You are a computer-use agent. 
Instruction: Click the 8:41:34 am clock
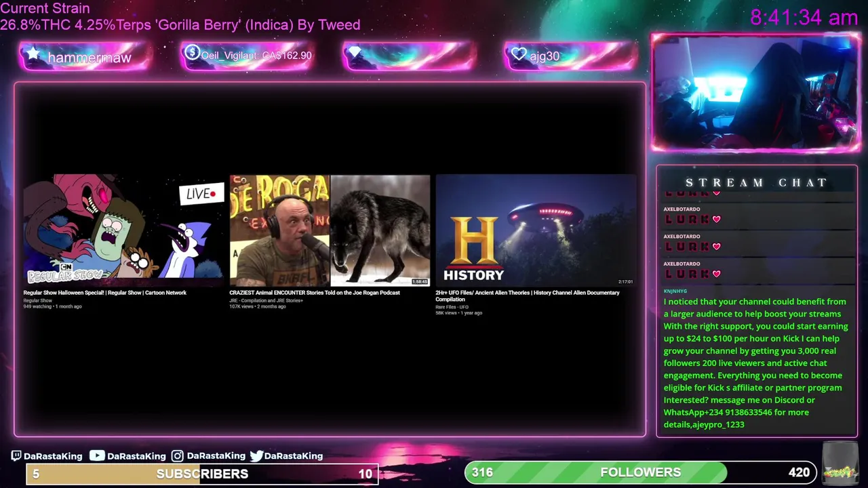(804, 18)
